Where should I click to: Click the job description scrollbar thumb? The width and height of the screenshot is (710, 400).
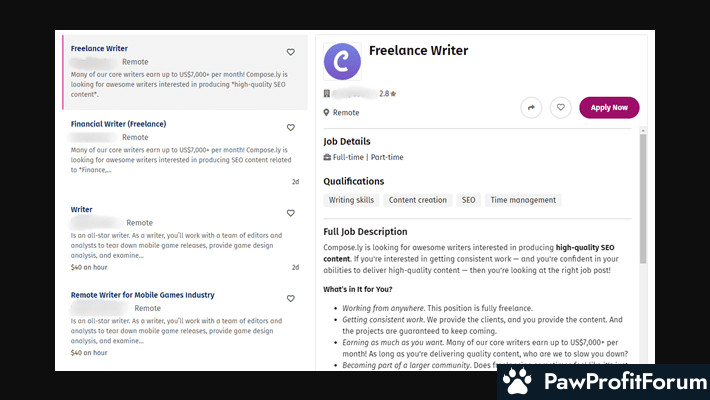[x=643, y=198]
